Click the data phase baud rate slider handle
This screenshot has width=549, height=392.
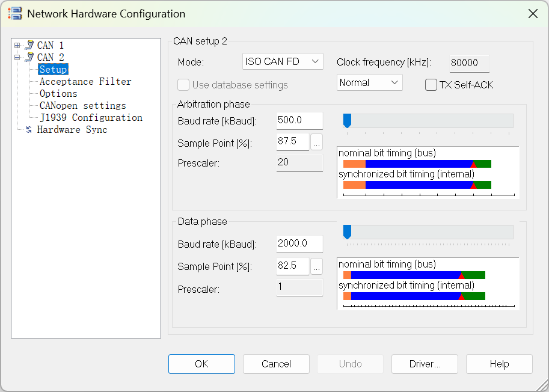point(347,231)
